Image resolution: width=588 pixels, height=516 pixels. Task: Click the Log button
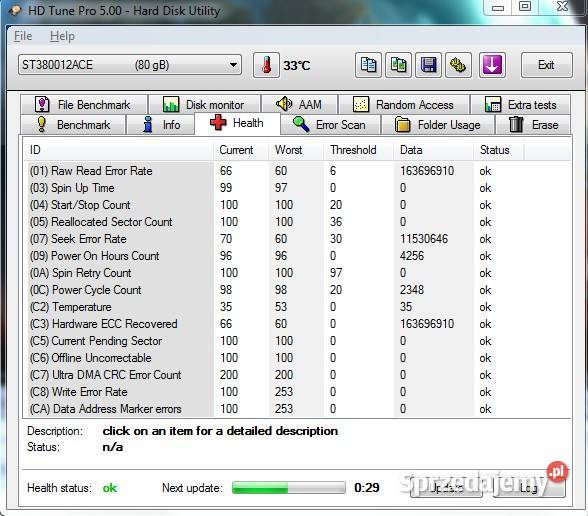click(528, 488)
